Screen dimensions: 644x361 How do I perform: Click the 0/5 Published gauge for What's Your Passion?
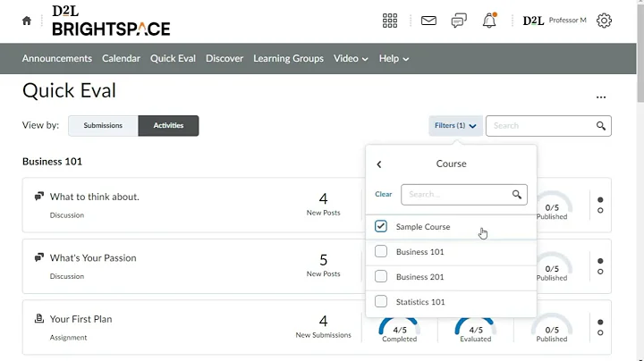pyautogui.click(x=552, y=266)
